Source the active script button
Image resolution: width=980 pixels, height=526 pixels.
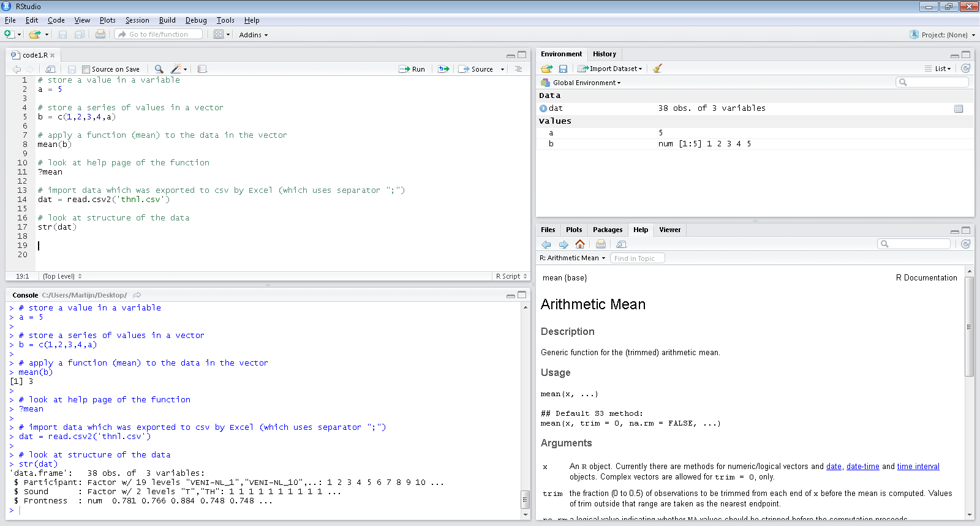click(476, 69)
